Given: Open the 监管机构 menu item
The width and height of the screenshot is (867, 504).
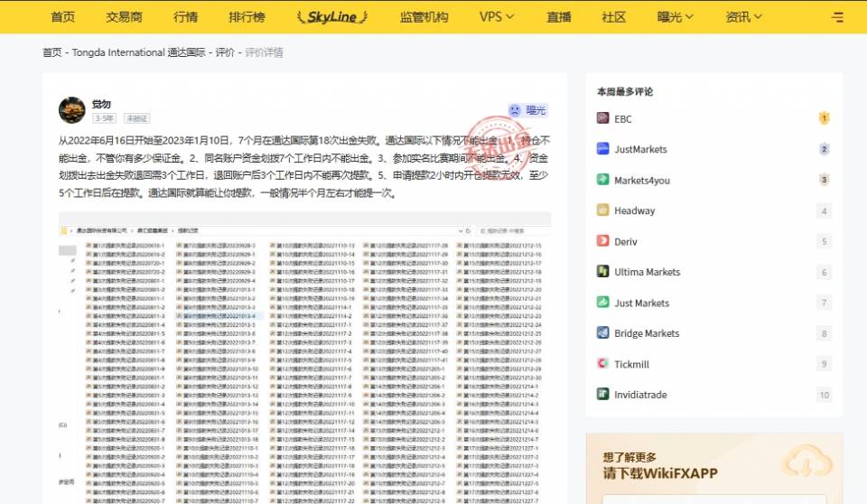Looking at the screenshot, I should pos(424,17).
